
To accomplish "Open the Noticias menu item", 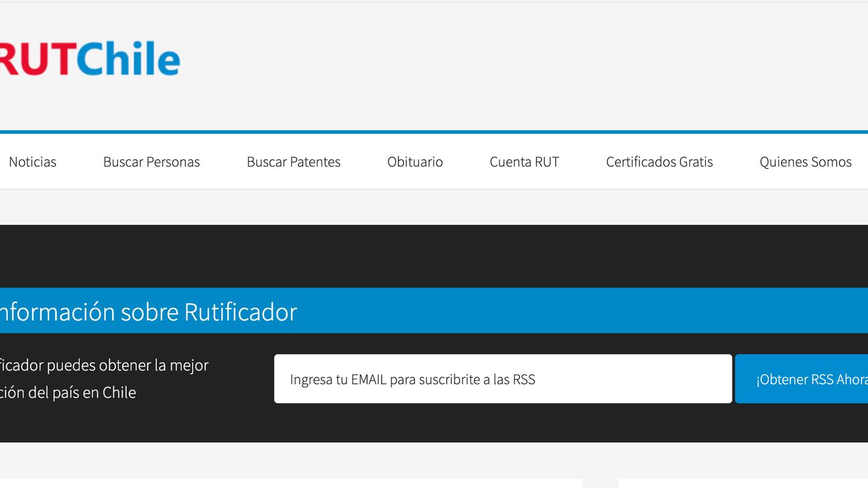I will (33, 161).
